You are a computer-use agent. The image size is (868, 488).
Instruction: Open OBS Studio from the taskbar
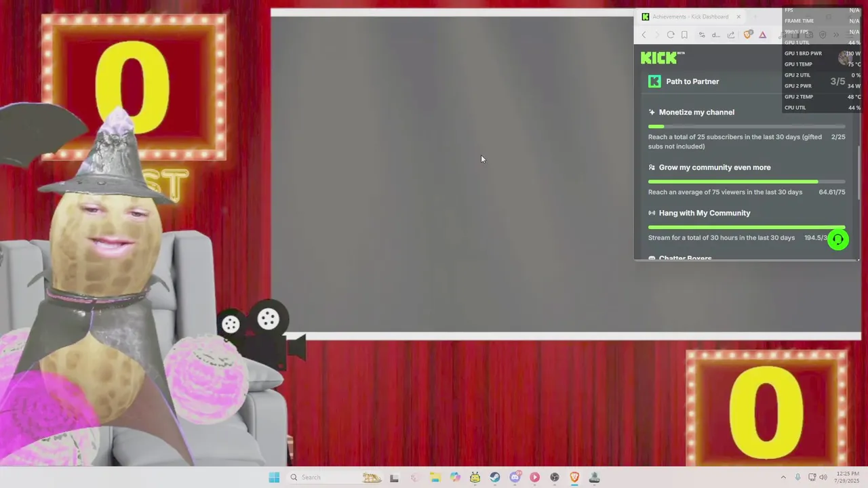pyautogui.click(x=555, y=477)
